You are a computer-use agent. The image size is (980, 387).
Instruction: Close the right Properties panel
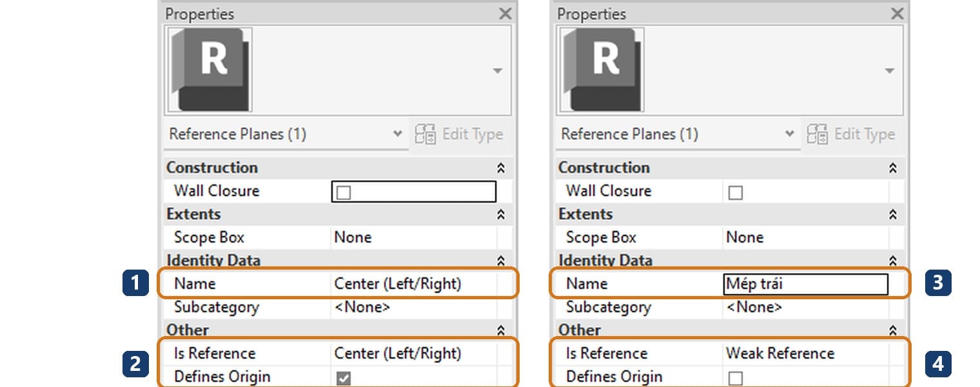click(897, 14)
